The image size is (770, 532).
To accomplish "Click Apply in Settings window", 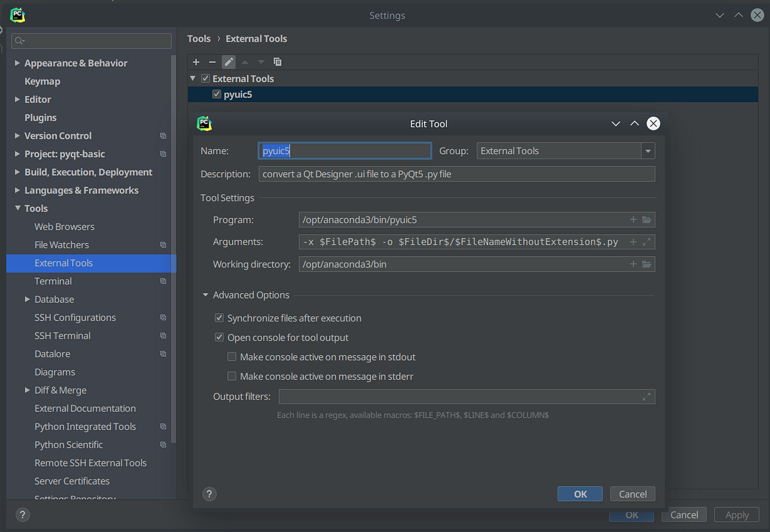I will tap(737, 515).
